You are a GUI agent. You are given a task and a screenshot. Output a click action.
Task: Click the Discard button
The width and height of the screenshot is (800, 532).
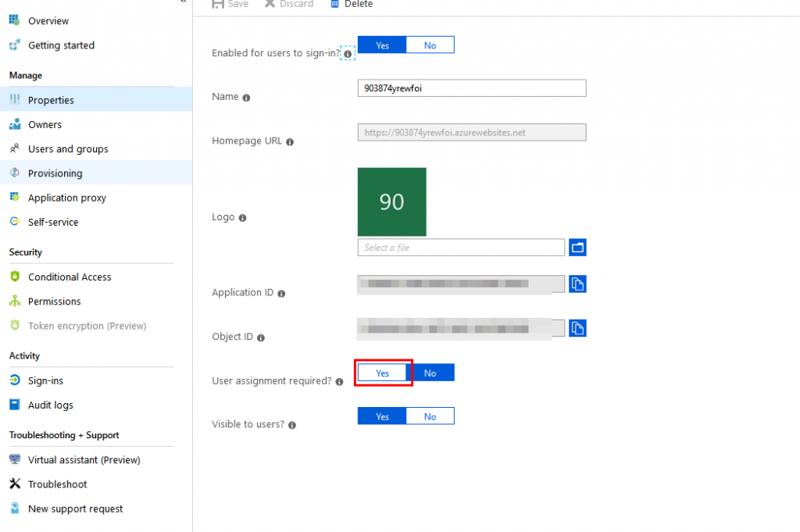pyautogui.click(x=289, y=4)
